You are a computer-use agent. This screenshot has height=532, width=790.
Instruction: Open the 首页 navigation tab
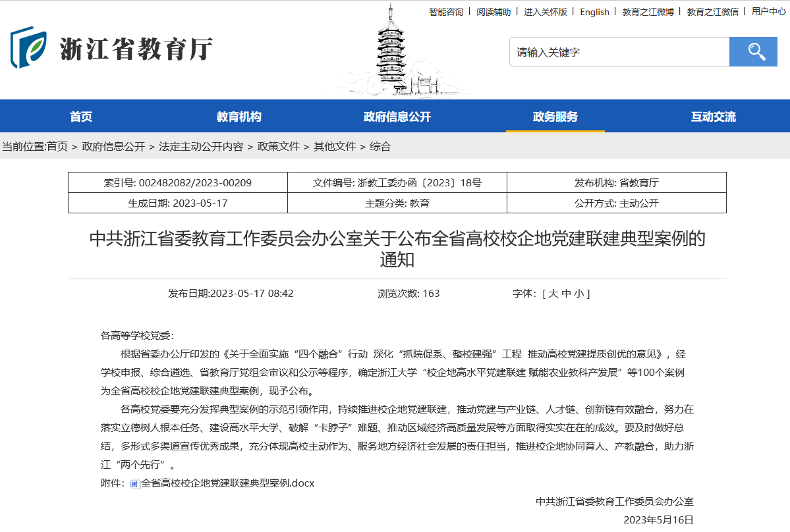[x=80, y=117]
